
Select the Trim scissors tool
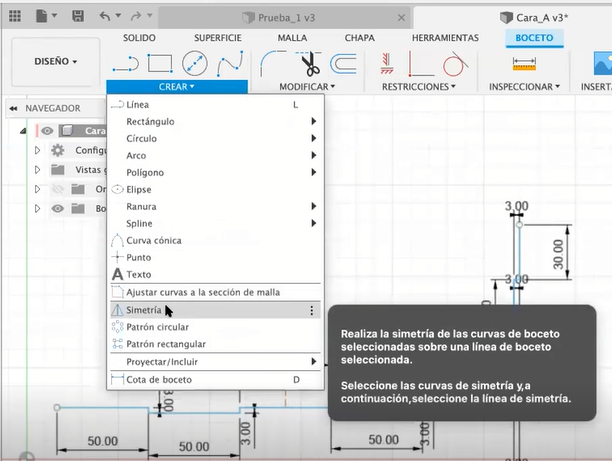click(x=309, y=63)
